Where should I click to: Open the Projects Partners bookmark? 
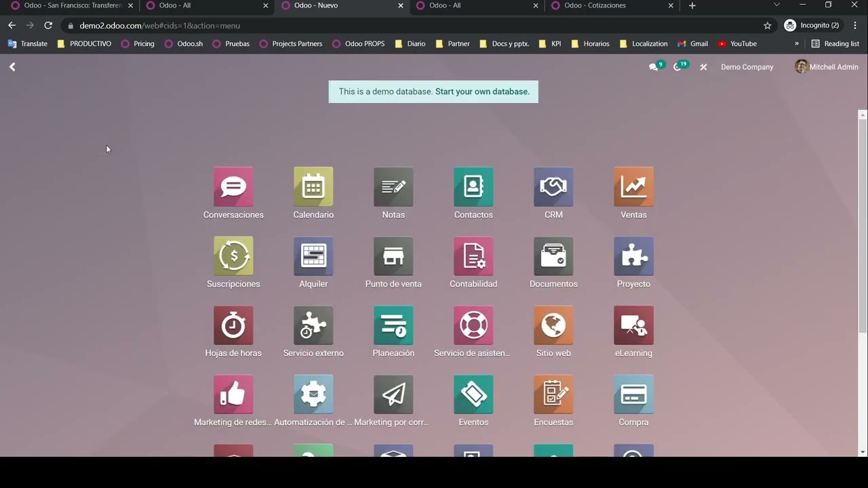click(x=291, y=43)
